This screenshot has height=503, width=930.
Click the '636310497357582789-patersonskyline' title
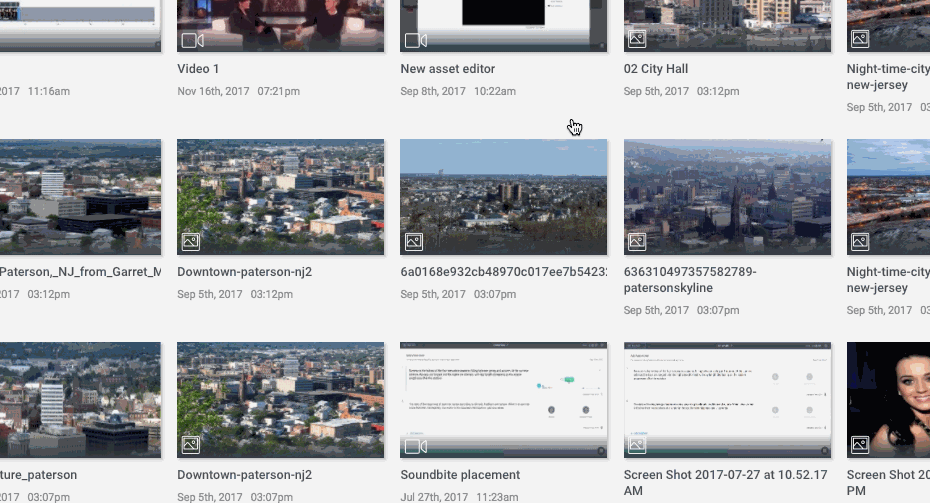click(x=690, y=279)
